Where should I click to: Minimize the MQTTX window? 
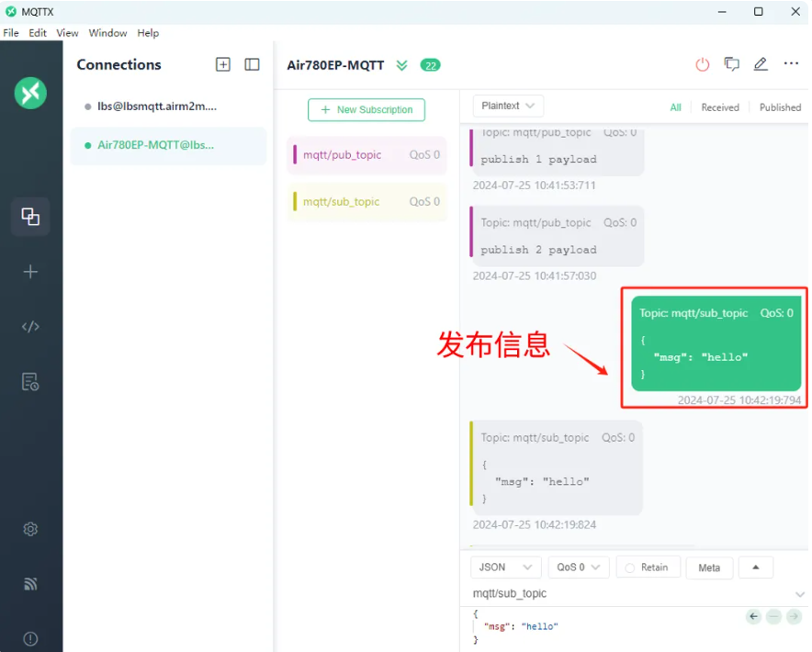point(722,11)
